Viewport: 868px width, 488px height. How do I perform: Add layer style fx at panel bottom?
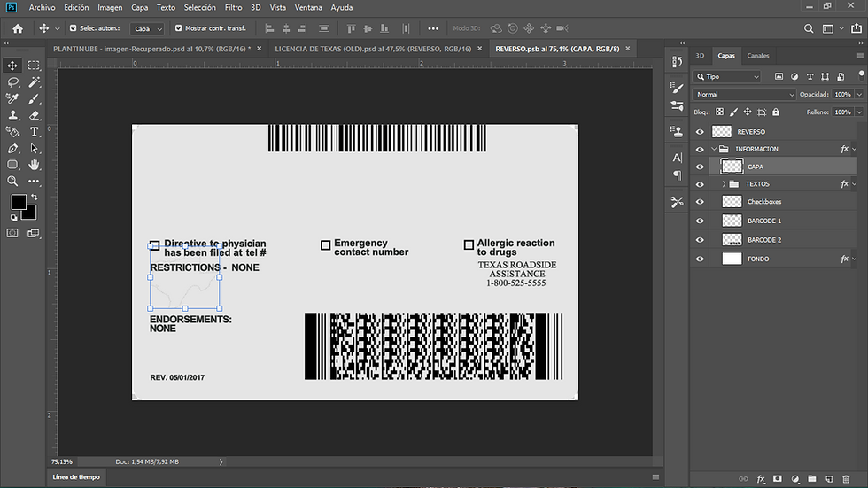click(x=761, y=478)
